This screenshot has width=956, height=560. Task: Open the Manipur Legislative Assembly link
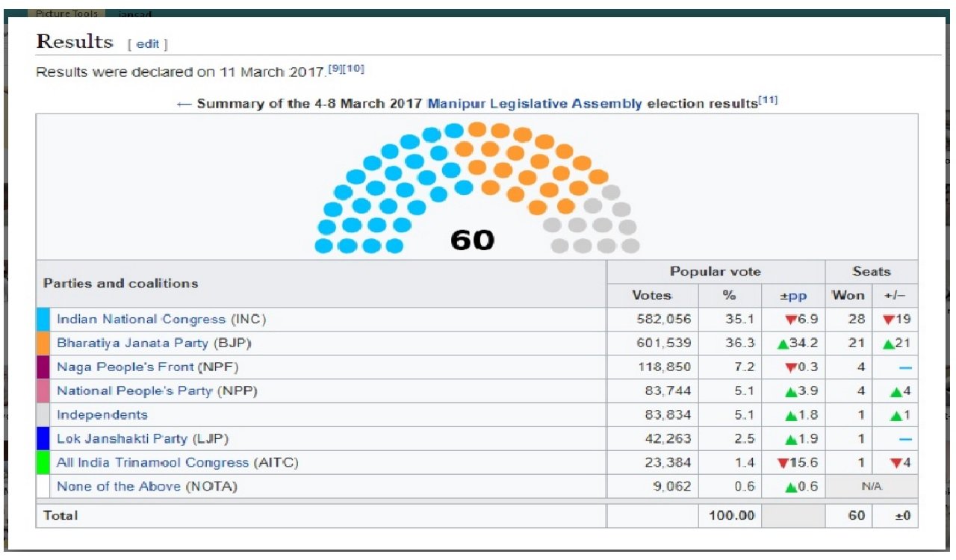pyautogui.click(x=534, y=104)
